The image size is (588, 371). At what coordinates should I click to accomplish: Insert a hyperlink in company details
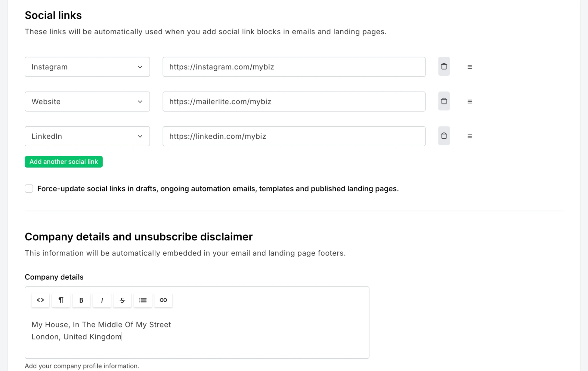click(163, 300)
